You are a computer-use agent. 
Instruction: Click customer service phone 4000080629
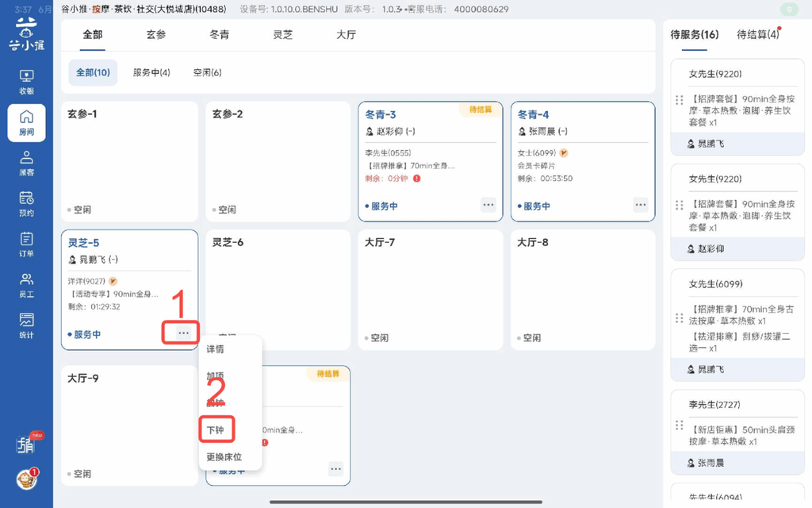[481, 10]
